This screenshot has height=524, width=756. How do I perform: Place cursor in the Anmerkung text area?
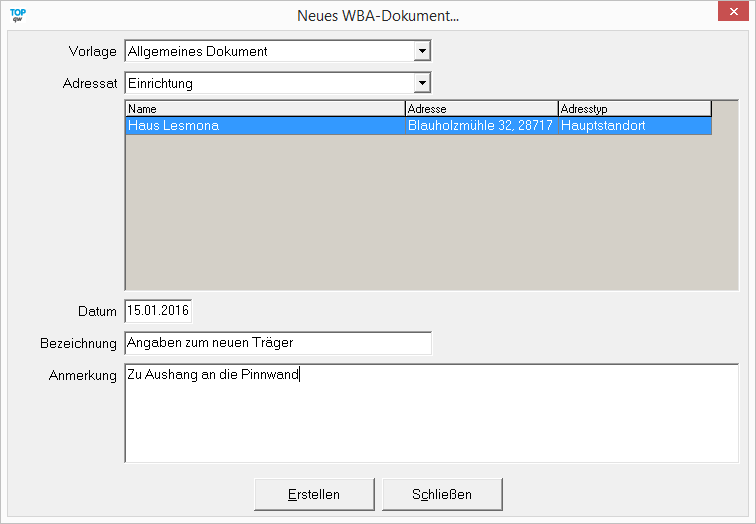430,420
